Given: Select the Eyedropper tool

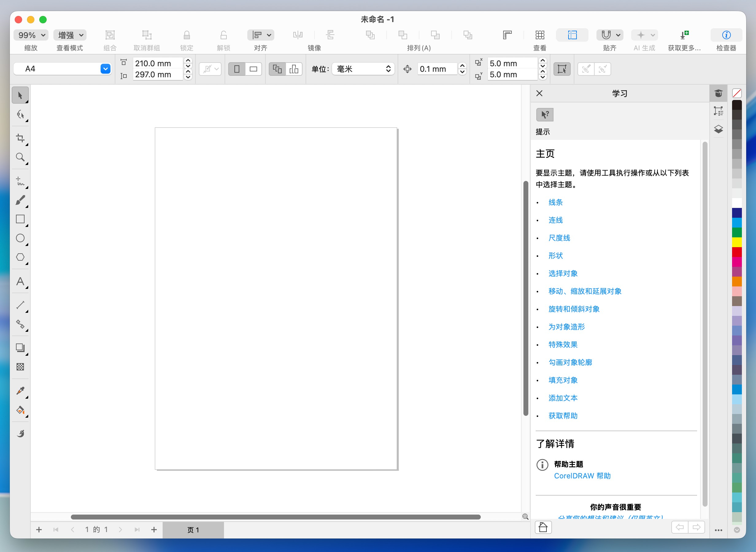Looking at the screenshot, I should click(x=20, y=391).
